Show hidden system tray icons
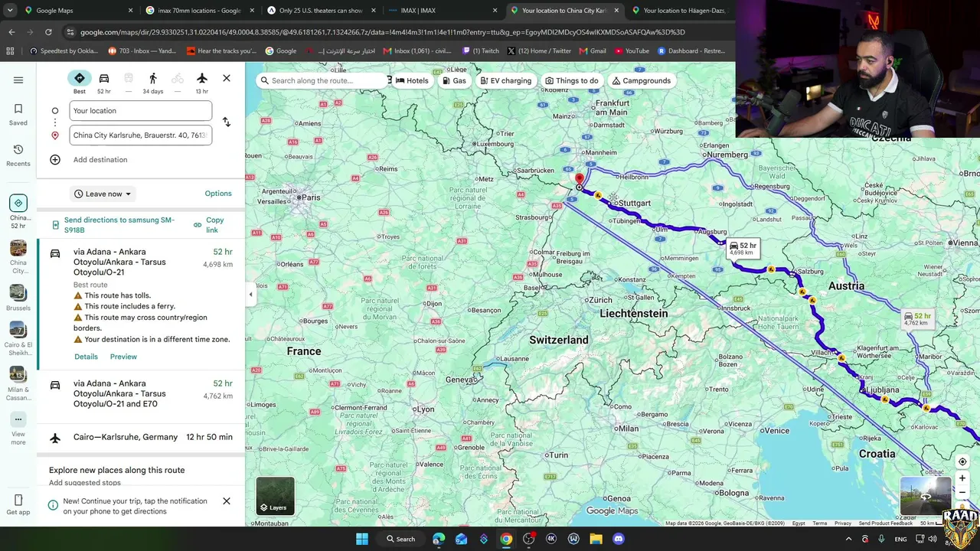Viewport: 980px width, 551px height. pyautogui.click(x=848, y=539)
